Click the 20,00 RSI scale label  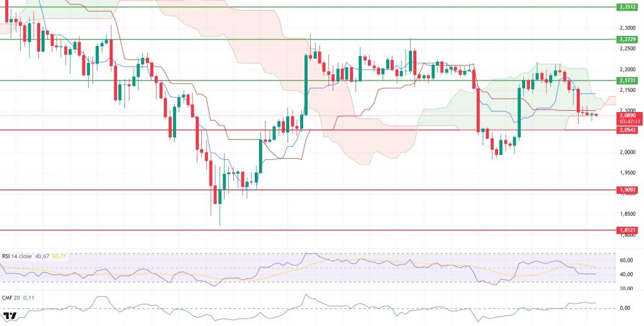(x=626, y=288)
